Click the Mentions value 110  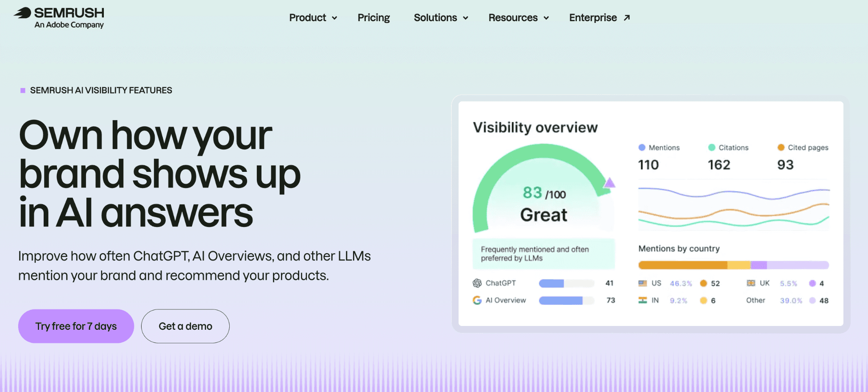tap(648, 165)
